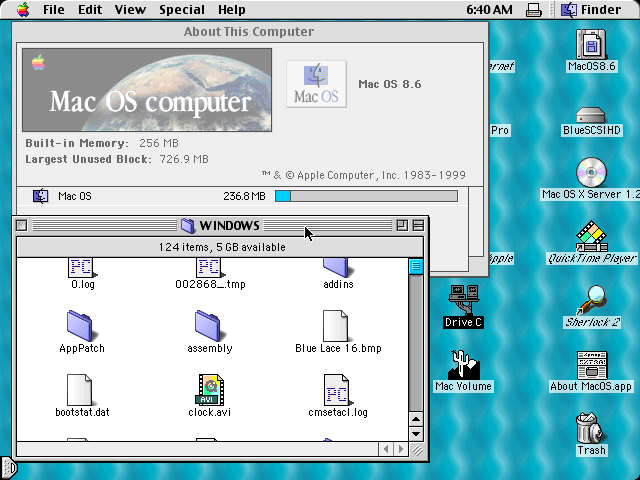Image resolution: width=640 pixels, height=480 pixels.
Task: Select the clock.avi movie icon
Action: 209,390
